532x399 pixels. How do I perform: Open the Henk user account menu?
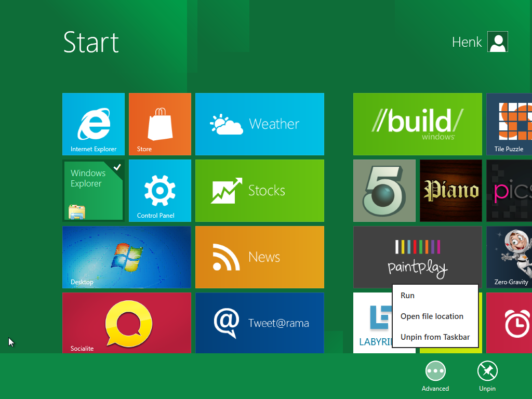click(x=480, y=42)
